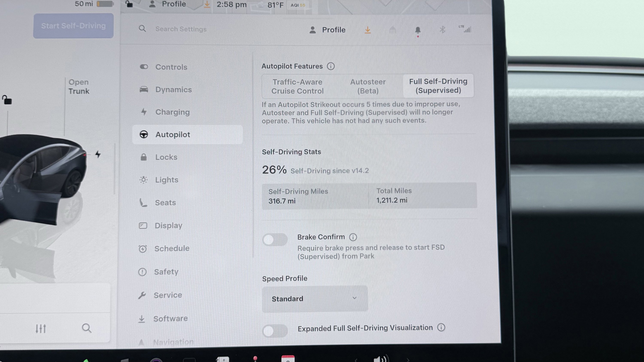Tap the 2:58 pm clock
Screen dimensions: 644x362
(231, 5)
